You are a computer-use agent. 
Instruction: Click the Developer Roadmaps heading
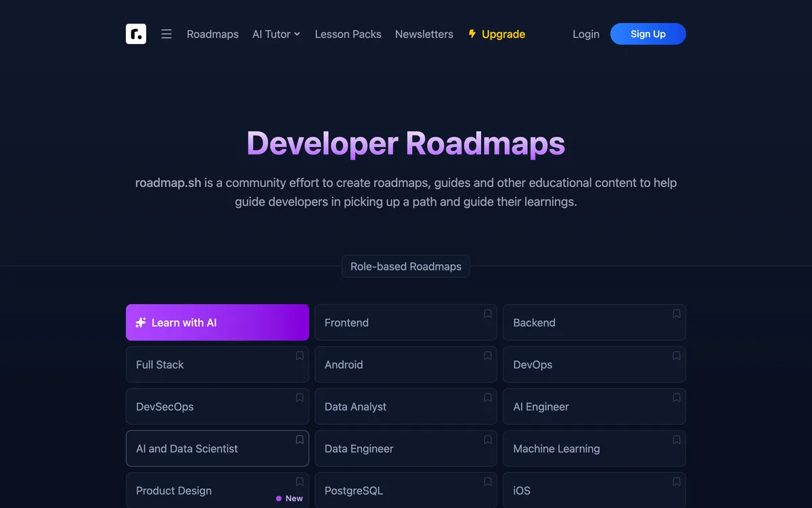point(406,144)
